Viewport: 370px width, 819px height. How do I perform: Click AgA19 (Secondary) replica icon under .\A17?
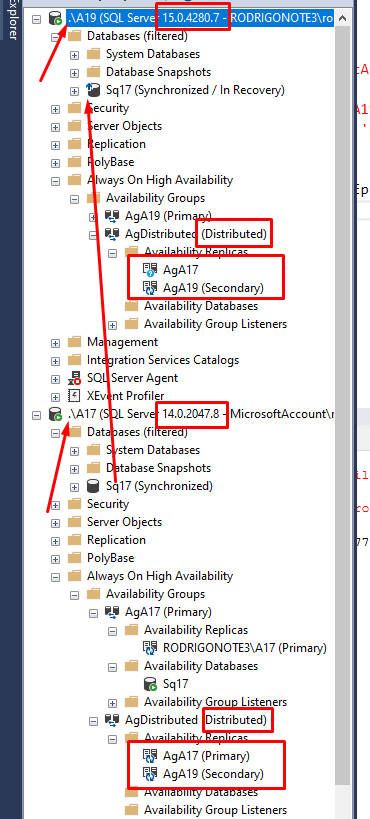click(150, 774)
